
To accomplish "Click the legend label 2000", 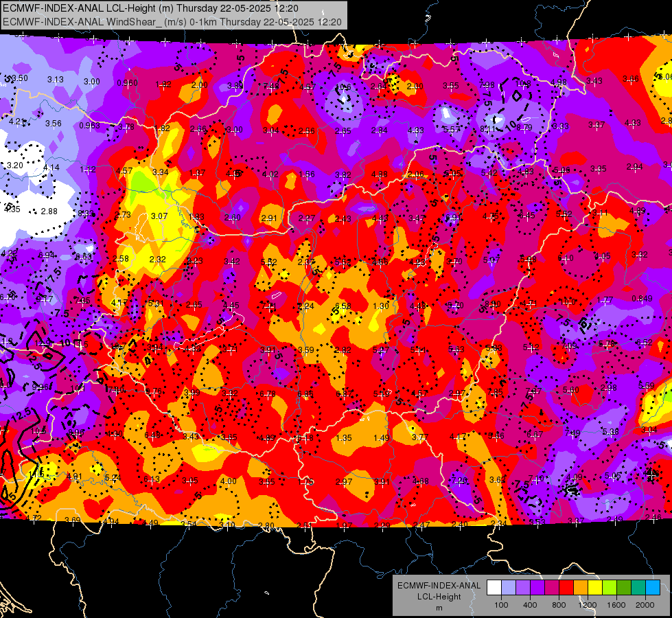I will [645, 605].
